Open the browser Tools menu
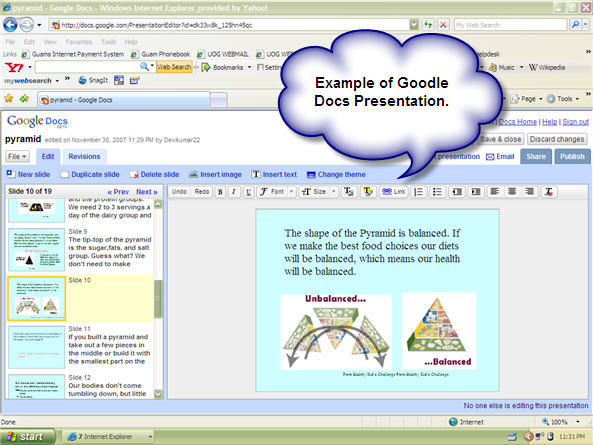The image size is (593, 445). point(109,42)
